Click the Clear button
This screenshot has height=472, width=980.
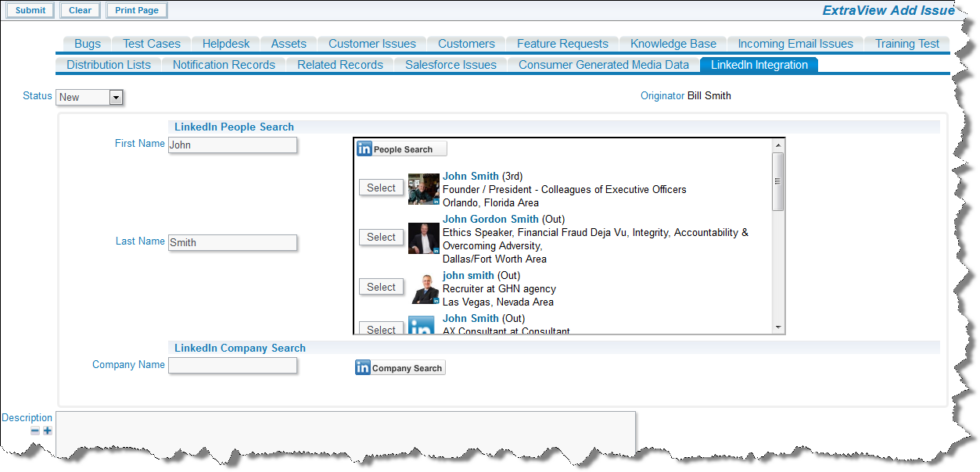pos(80,10)
